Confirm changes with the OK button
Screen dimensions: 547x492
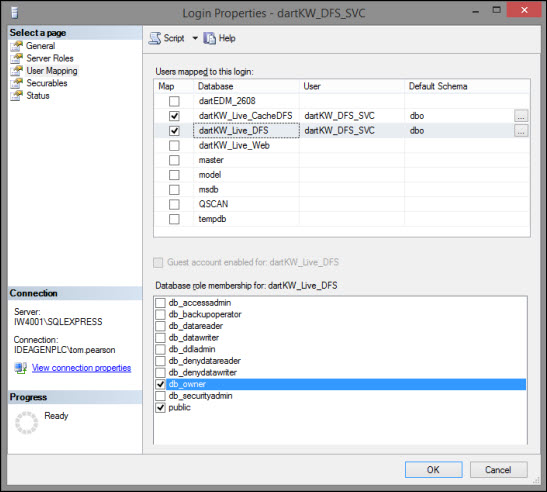434,470
